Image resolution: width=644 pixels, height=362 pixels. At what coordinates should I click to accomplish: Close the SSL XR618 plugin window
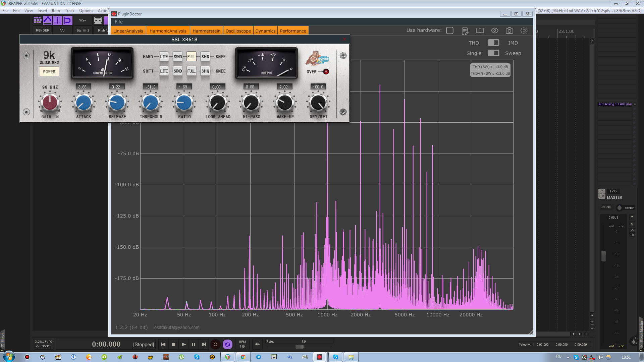[344, 39]
